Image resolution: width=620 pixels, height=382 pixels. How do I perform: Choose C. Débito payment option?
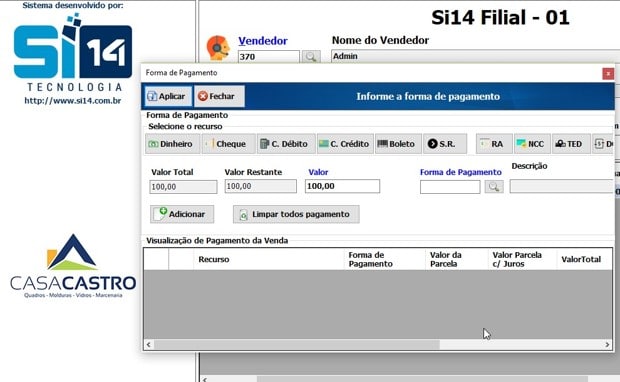tap(286, 144)
